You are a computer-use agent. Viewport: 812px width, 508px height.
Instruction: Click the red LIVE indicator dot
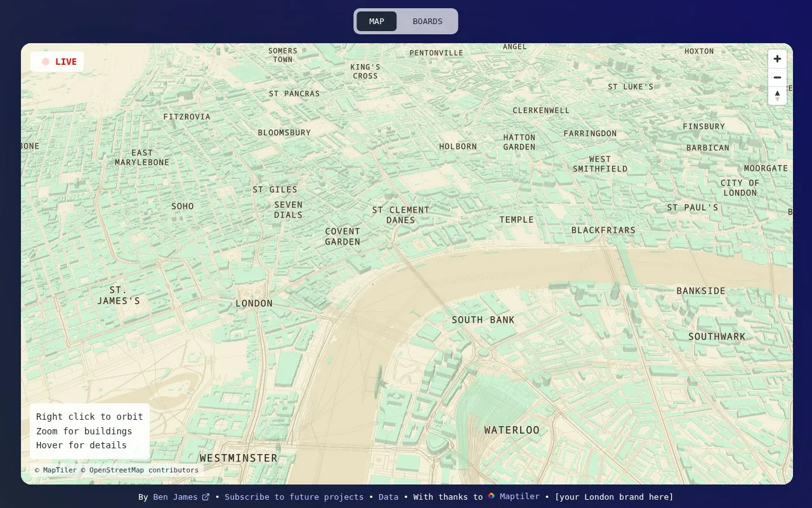pos(46,62)
